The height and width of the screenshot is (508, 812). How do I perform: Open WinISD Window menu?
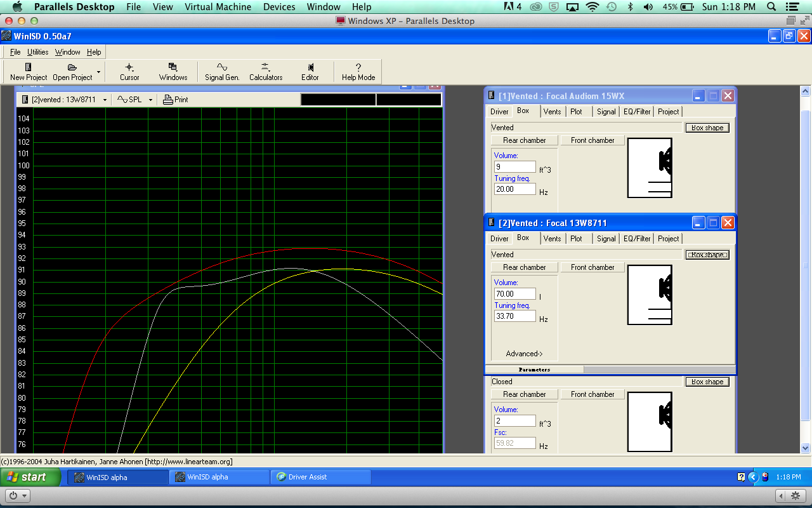[67, 52]
